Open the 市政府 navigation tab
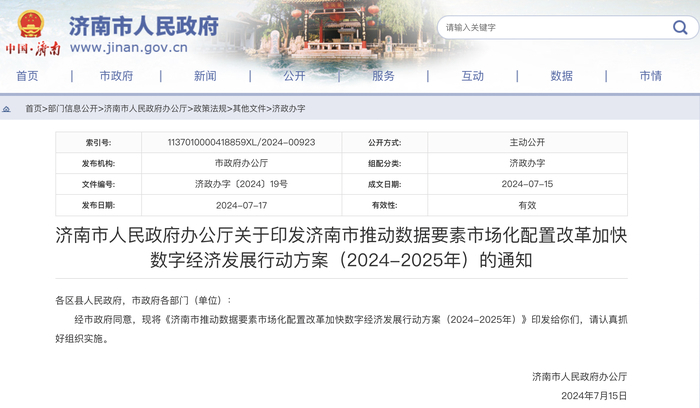This screenshot has height=408, width=700. click(x=116, y=76)
